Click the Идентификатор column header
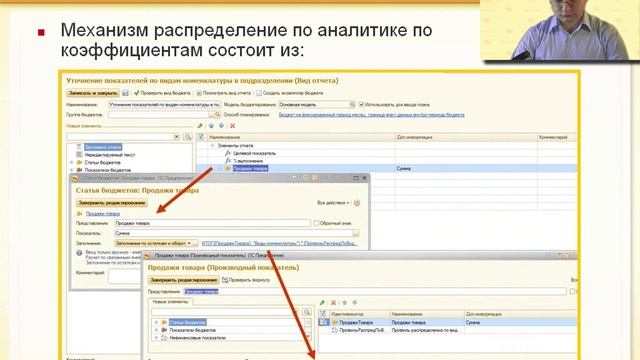Image resolution: width=640 pixels, height=360 pixels. [358, 314]
